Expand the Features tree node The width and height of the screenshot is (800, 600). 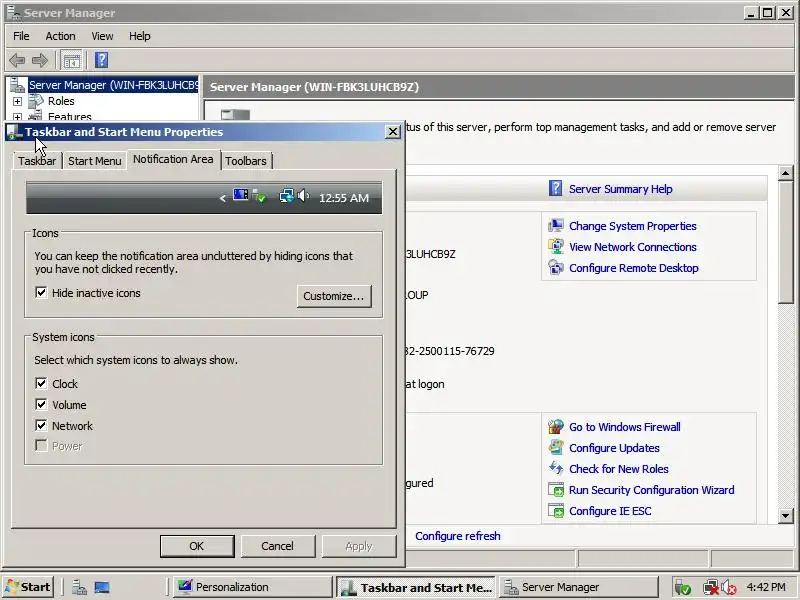pos(17,117)
